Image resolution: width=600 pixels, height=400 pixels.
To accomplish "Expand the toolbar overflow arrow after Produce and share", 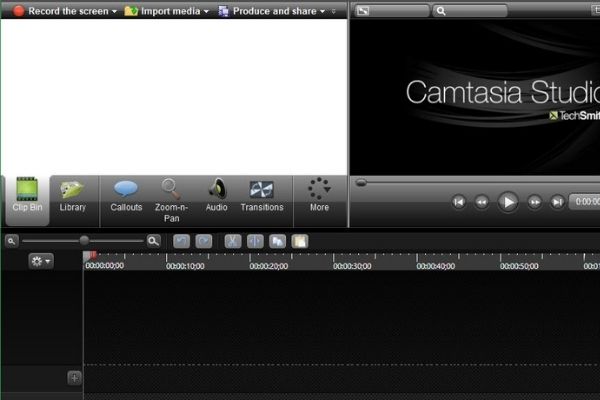I will pyautogui.click(x=334, y=12).
